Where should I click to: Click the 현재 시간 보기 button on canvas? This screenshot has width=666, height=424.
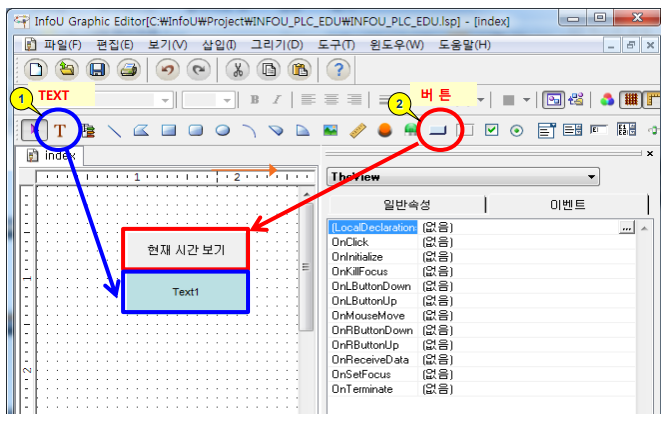(186, 249)
